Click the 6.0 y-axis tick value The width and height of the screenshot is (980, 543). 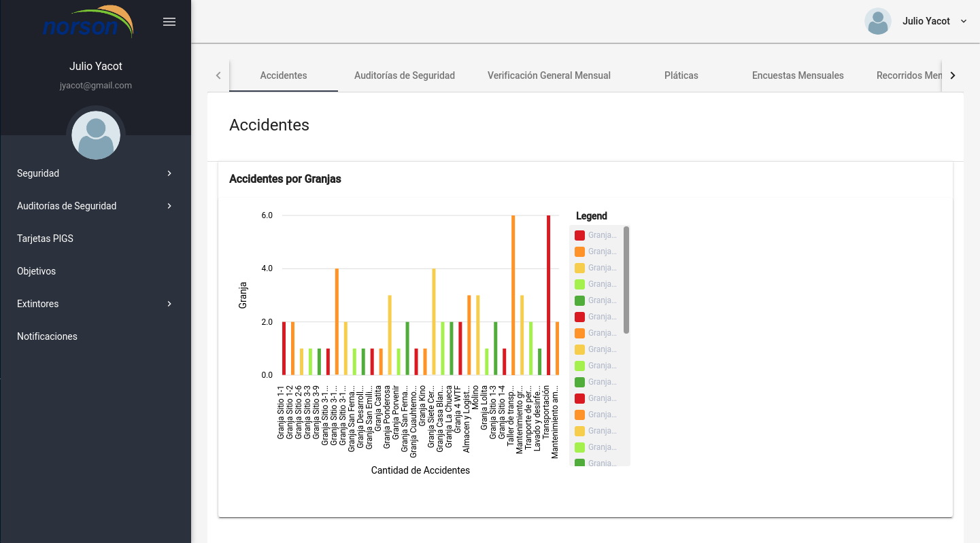coord(267,215)
